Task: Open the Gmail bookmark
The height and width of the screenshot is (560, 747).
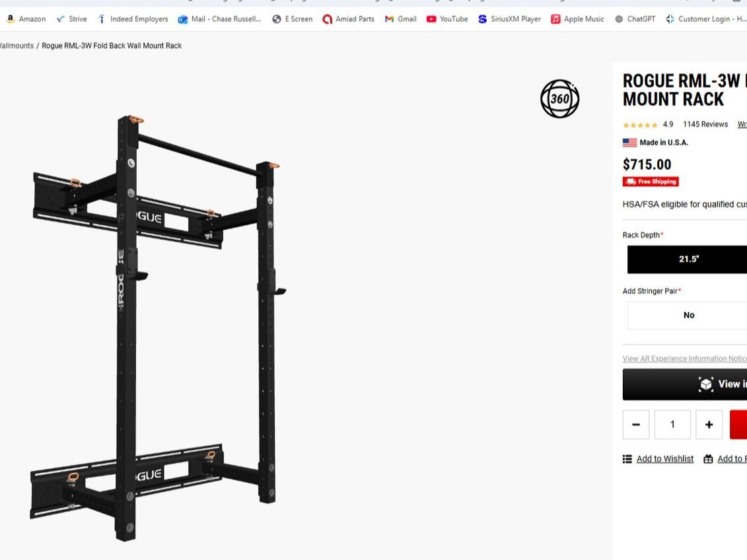Action: pyautogui.click(x=401, y=19)
